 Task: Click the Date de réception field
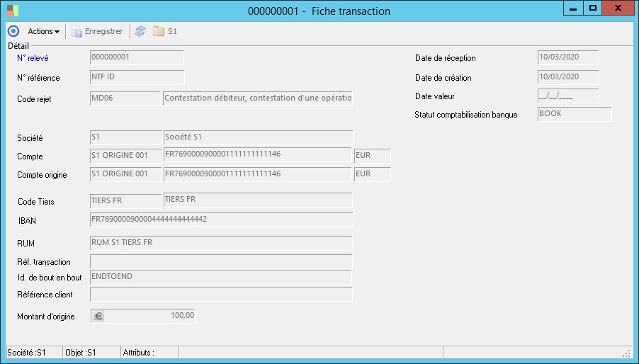[568, 57]
